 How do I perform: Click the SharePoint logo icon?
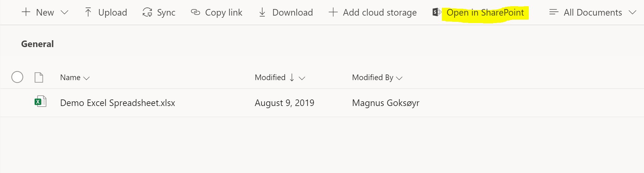[x=437, y=12]
